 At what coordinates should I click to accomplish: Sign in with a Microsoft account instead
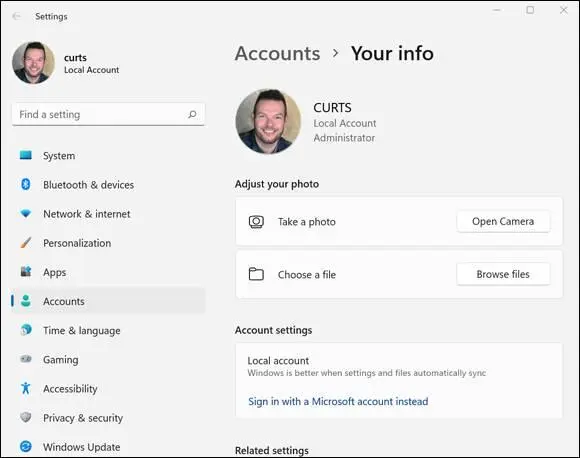point(338,401)
